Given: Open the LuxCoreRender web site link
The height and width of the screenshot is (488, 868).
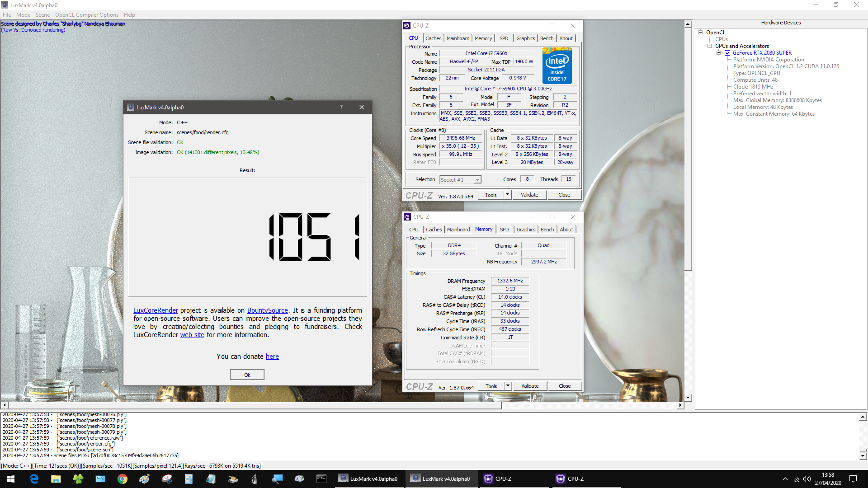Looking at the screenshot, I should point(192,335).
